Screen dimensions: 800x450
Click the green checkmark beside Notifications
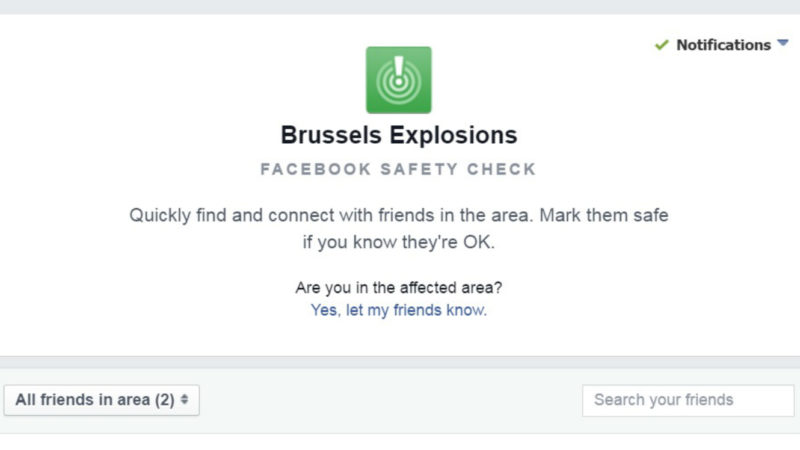662,45
